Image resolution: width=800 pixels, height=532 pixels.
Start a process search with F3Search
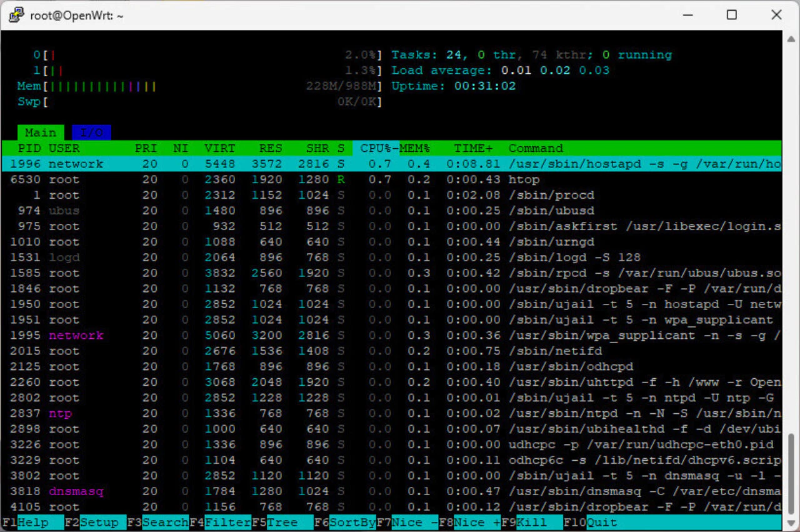156,521
